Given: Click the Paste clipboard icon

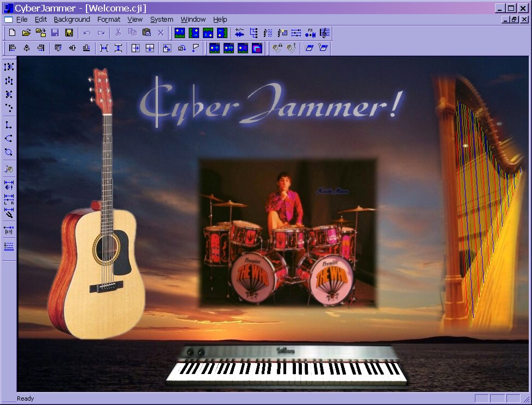Looking at the screenshot, I should coord(146,33).
